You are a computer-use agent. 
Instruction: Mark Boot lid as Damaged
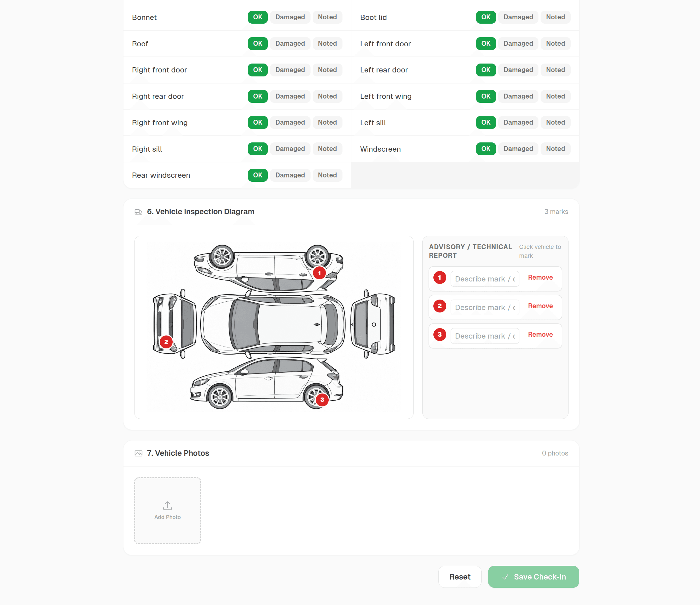(x=518, y=17)
